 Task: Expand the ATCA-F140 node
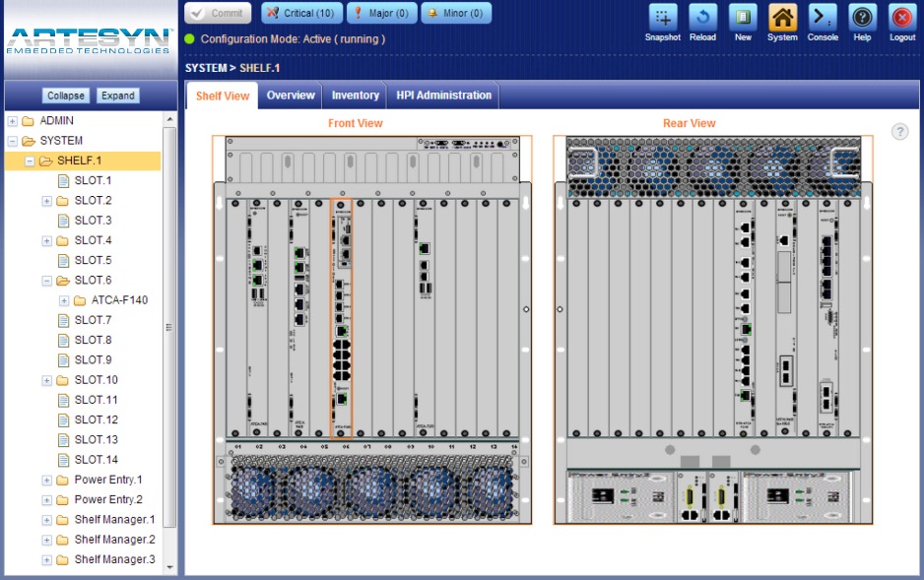65,300
